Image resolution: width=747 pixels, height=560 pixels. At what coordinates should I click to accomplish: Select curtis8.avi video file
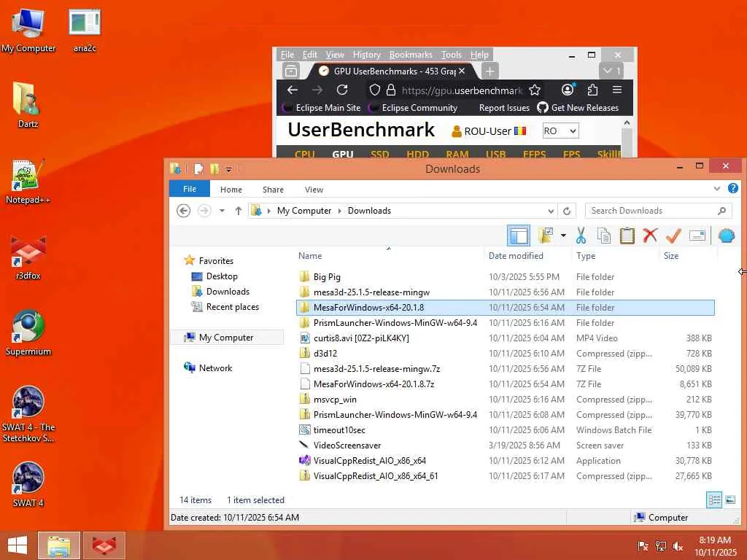click(505, 338)
